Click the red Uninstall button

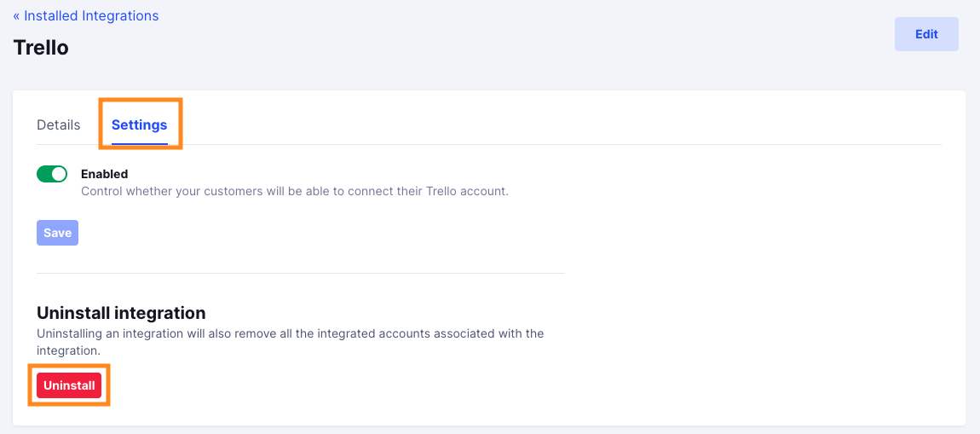(69, 385)
